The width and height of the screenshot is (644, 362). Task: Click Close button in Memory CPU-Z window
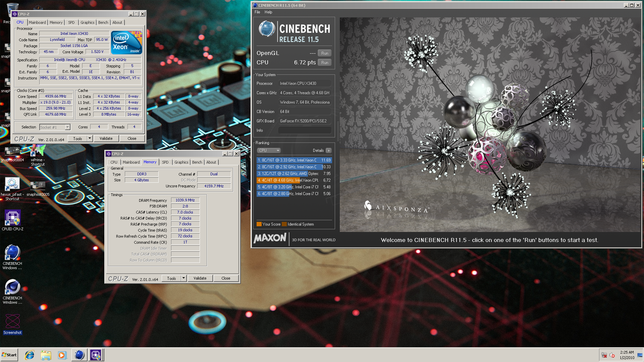coord(226,278)
